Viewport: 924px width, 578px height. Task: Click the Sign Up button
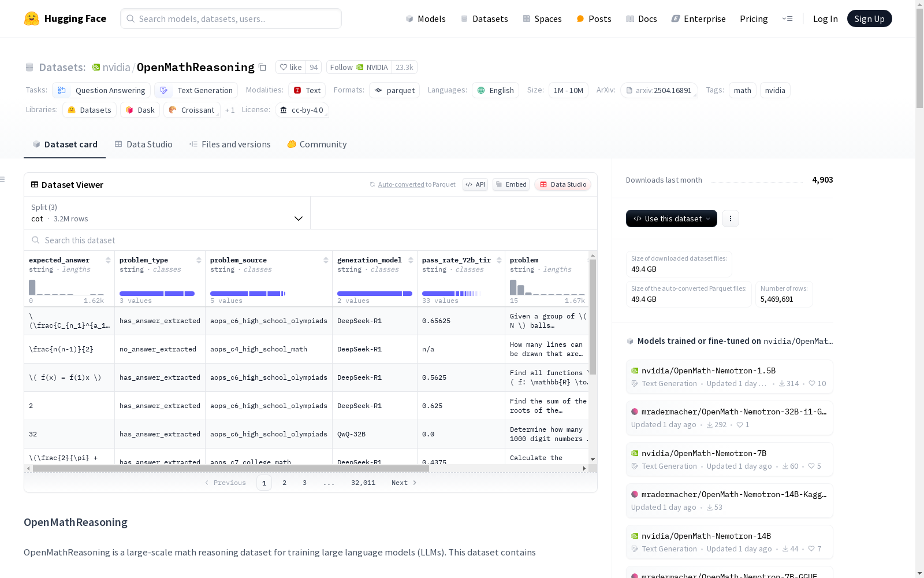[869, 18]
